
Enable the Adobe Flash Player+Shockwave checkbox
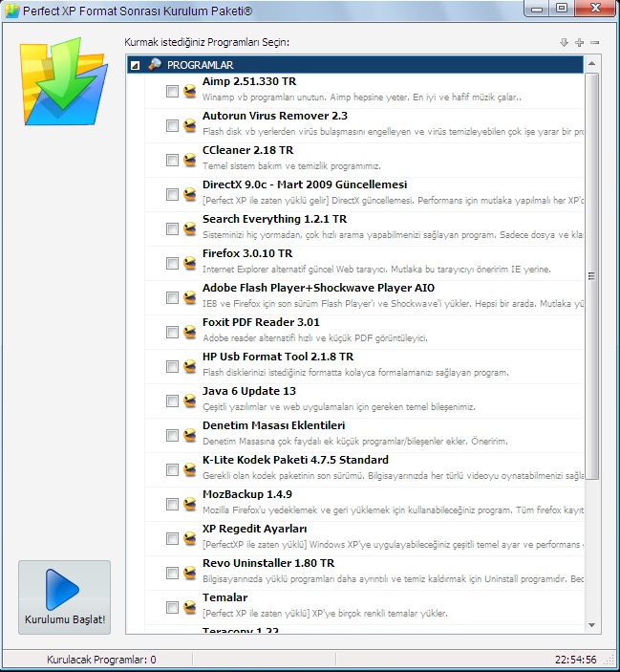pos(172,297)
